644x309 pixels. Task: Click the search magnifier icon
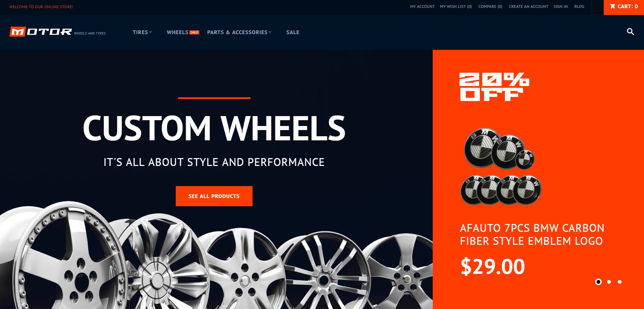(x=630, y=32)
